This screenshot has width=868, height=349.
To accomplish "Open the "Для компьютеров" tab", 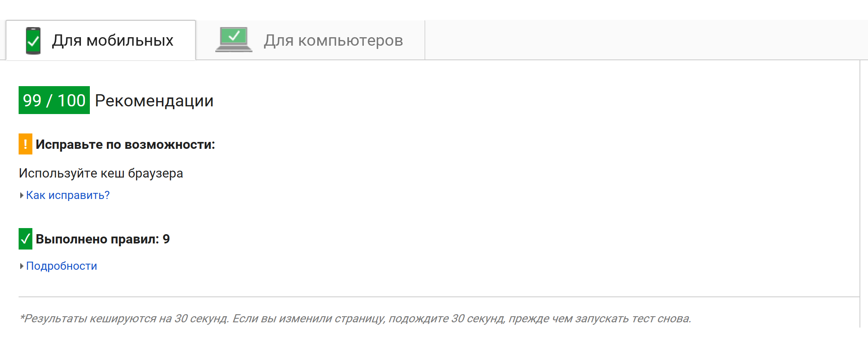I will click(x=333, y=40).
